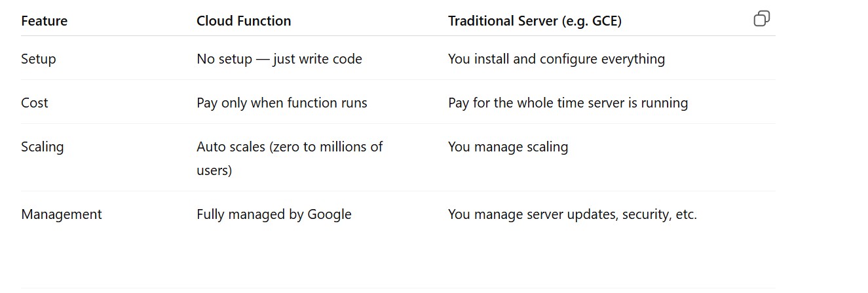Click the copy table icon
Viewport: 868px width, 293px height.
pos(761,19)
